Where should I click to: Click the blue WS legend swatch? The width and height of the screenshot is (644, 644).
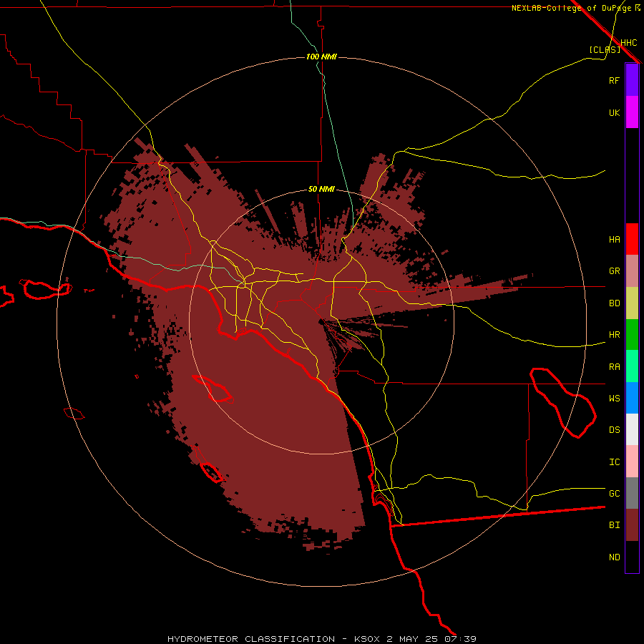point(632,398)
